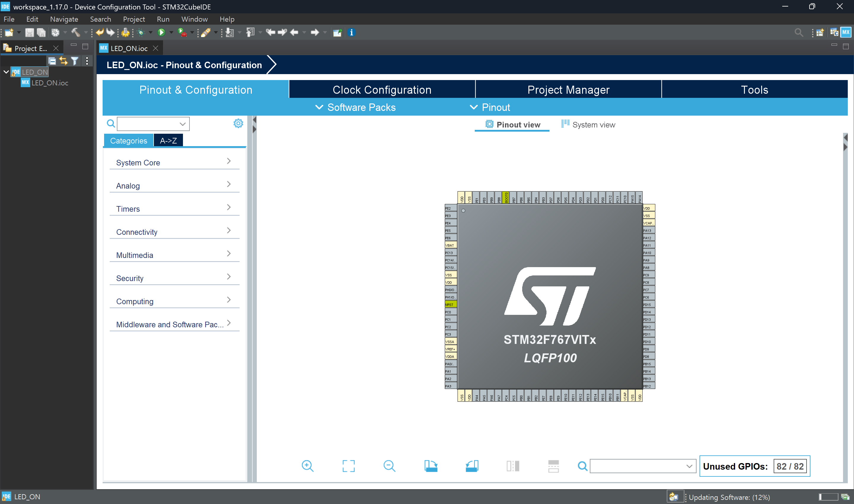The width and height of the screenshot is (854, 504).
Task: Click the Undo arrow icon
Action: [100, 33]
